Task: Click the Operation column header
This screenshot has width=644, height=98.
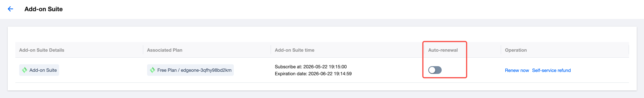Action: [516, 50]
